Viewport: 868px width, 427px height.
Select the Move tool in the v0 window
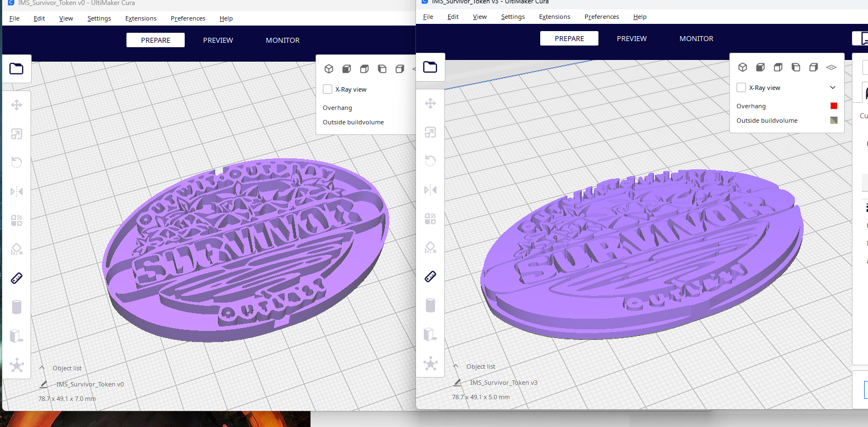click(x=17, y=105)
